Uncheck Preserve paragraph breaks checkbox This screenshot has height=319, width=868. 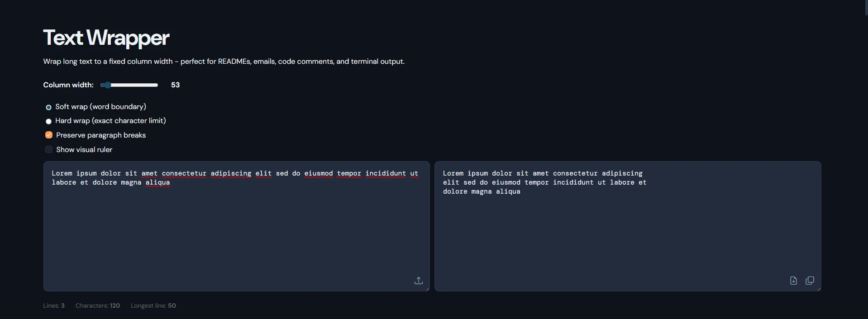49,135
